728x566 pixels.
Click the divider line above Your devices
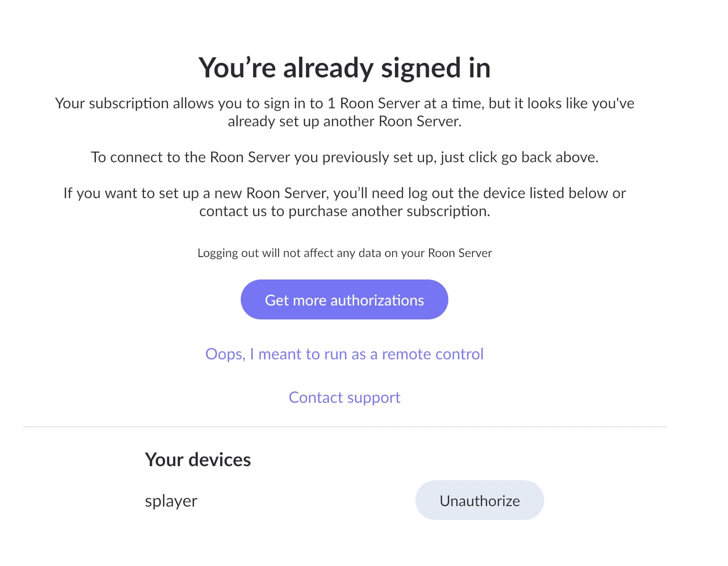coord(345,427)
